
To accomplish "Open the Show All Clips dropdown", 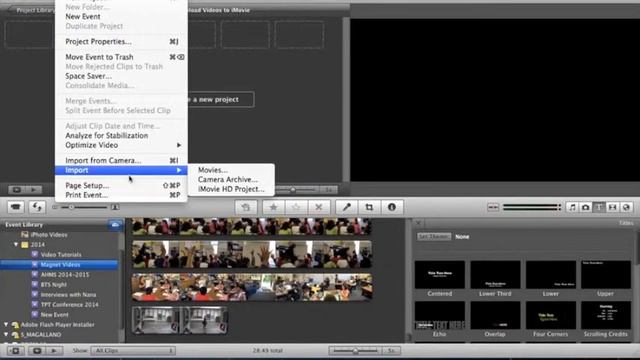I will 133,351.
